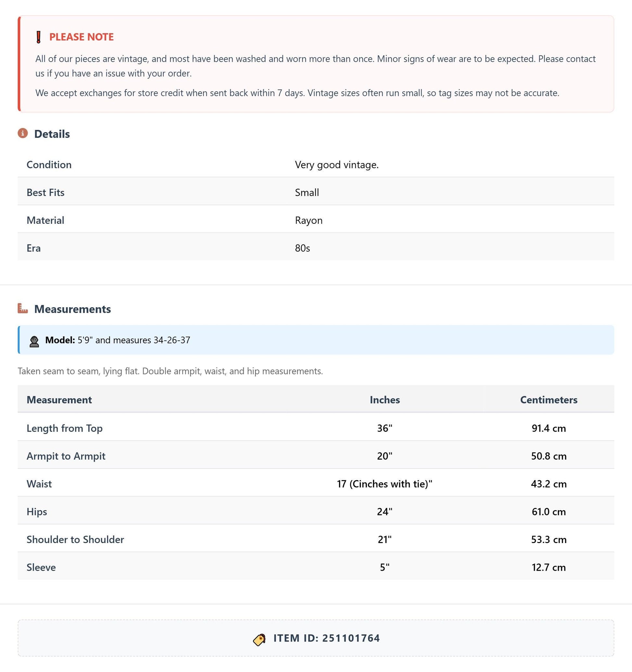This screenshot has width=632, height=672.
Task: Select the PLEASE NOTE heading
Action: 82,37
